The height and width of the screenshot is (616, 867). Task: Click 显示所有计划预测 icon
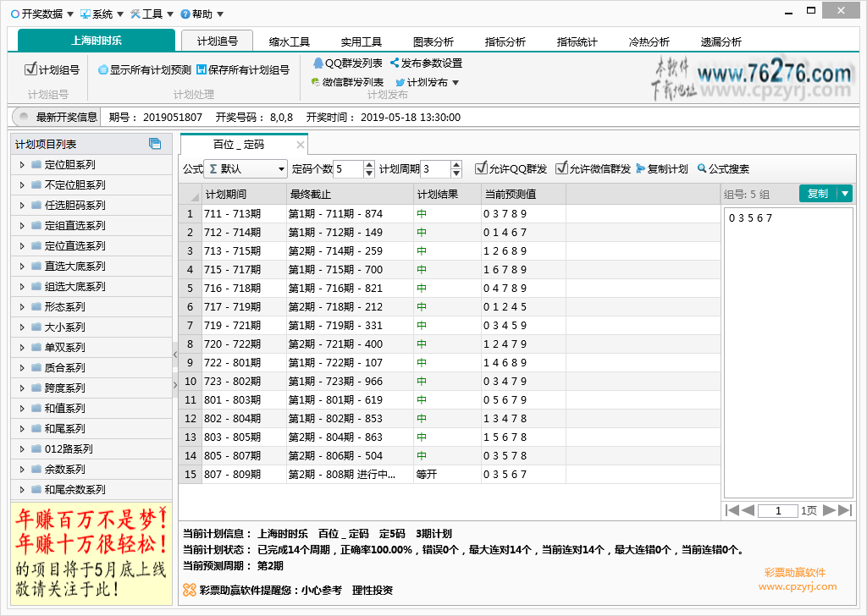(x=102, y=69)
